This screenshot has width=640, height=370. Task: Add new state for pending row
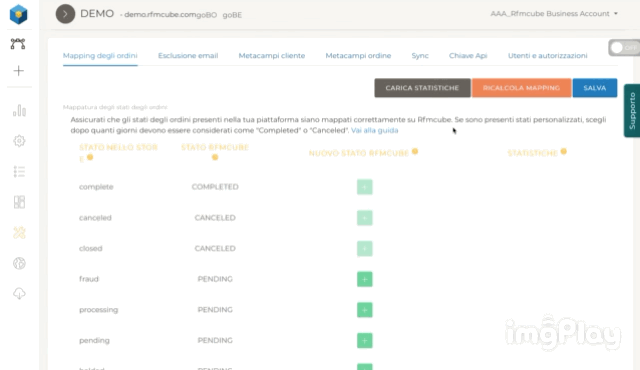[364, 340]
